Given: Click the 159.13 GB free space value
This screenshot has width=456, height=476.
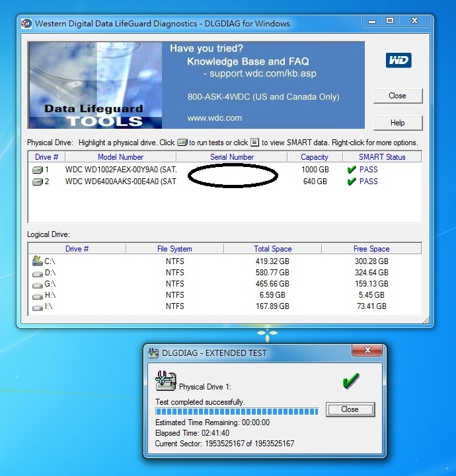Looking at the screenshot, I should click(x=371, y=284).
